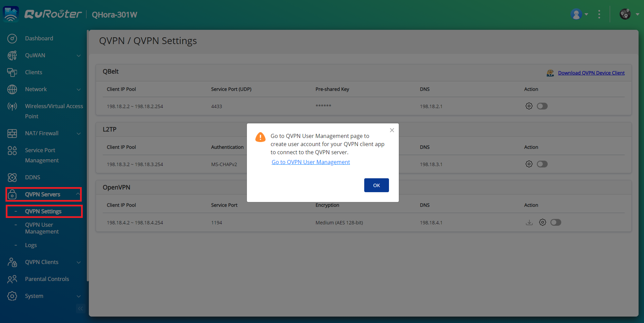Click Download QVPN Device Client link
This screenshot has height=323, width=644.
[591, 73]
